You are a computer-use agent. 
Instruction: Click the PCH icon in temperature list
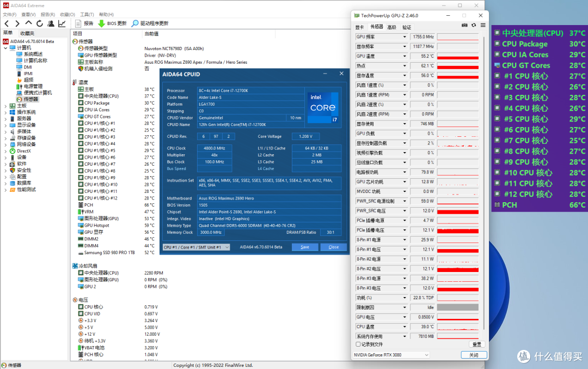click(x=81, y=205)
